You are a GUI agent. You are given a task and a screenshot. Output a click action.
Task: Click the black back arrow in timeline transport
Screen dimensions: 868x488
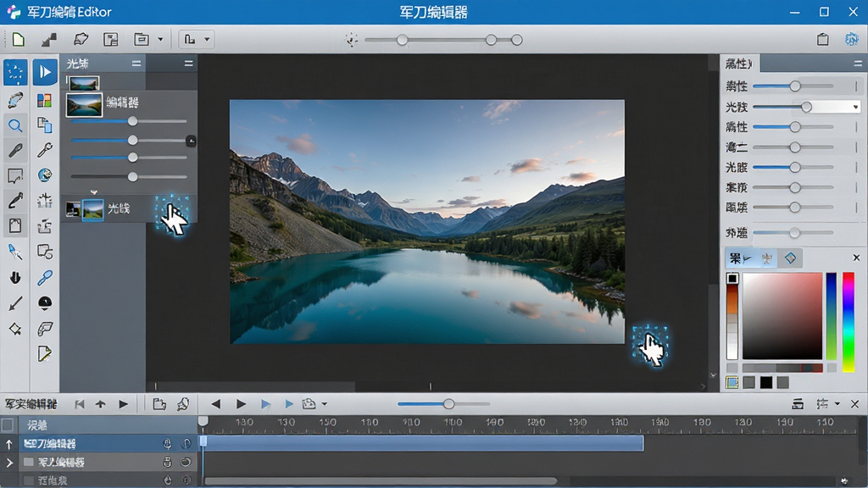click(216, 404)
